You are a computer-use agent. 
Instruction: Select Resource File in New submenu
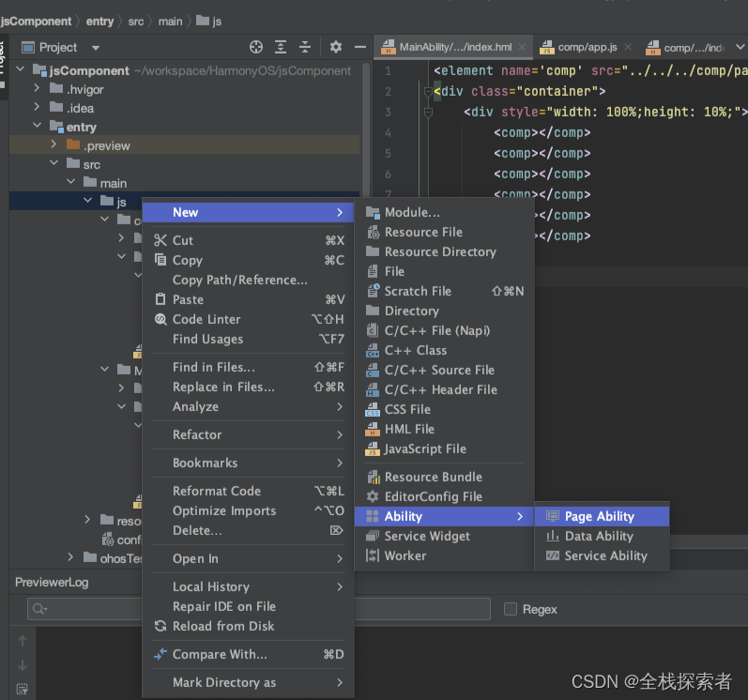[444, 232]
